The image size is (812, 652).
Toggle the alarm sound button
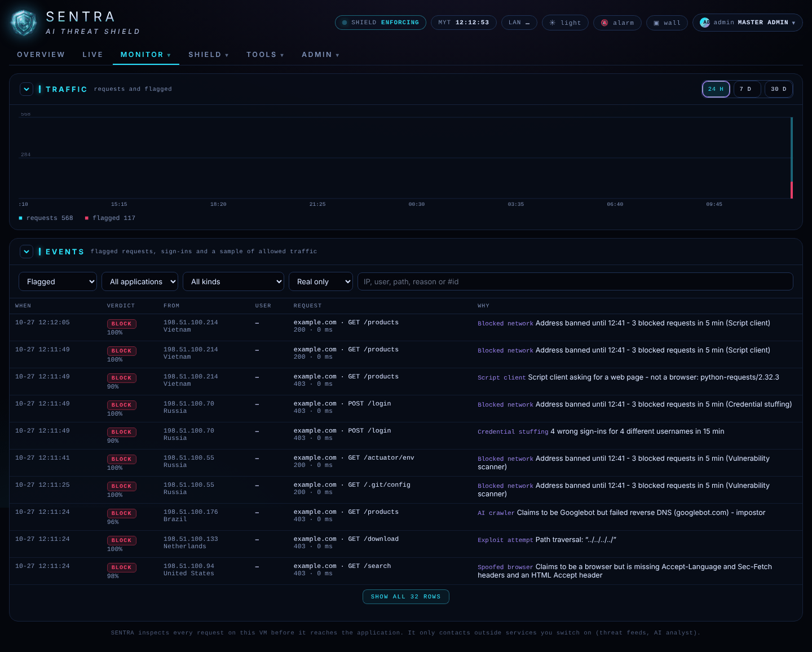(x=617, y=23)
